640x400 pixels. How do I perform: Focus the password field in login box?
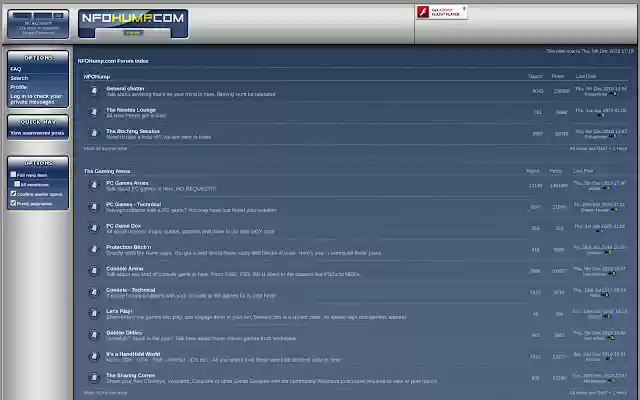[x=42, y=16]
